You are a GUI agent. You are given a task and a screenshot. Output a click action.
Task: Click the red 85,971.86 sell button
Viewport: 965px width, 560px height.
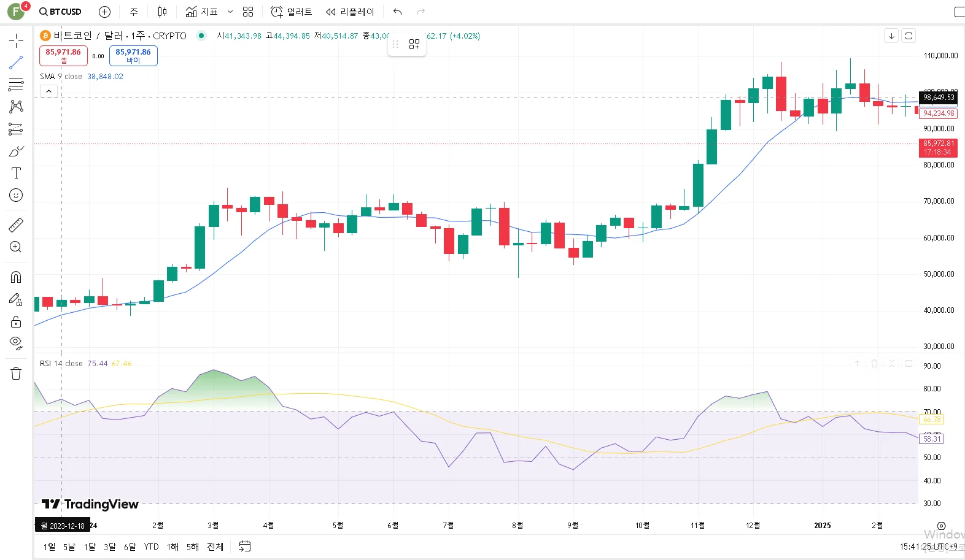[x=63, y=55]
